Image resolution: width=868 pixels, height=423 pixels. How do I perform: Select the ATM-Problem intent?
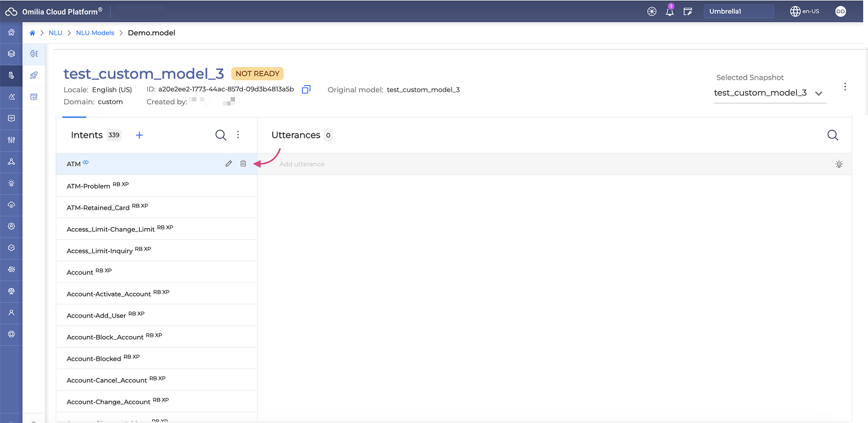coord(88,186)
